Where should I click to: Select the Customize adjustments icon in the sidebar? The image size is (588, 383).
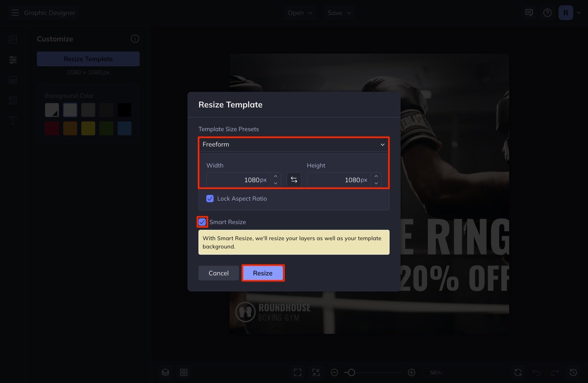12,60
